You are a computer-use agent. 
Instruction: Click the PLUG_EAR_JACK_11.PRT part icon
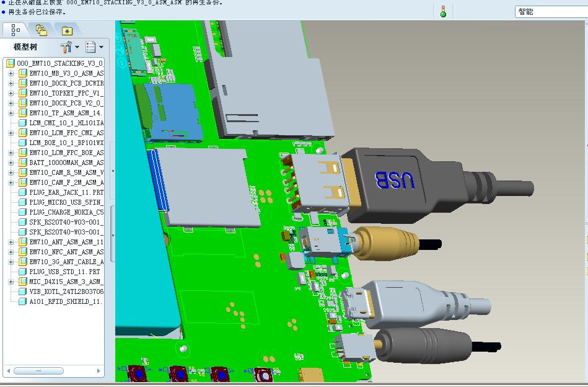pyautogui.click(x=23, y=192)
